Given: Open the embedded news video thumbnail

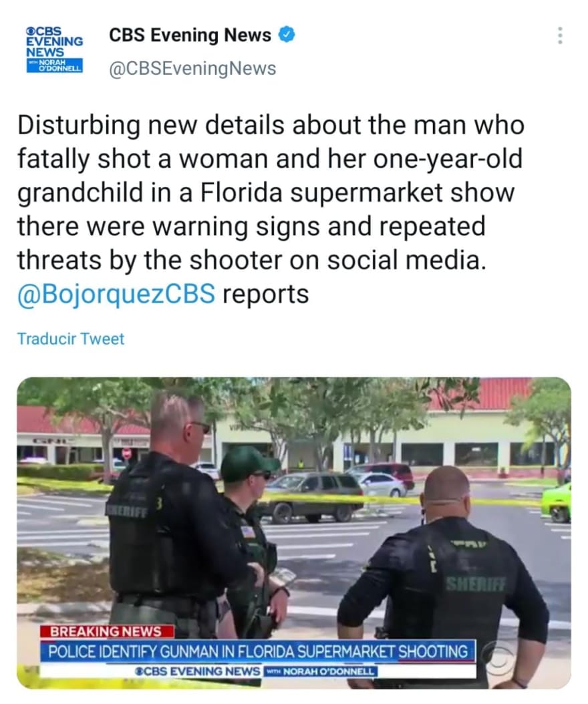Looking at the screenshot, I should (x=294, y=532).
